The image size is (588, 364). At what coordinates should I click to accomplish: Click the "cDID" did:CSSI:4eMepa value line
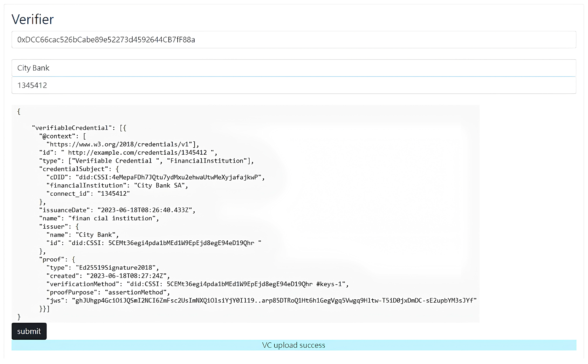pyautogui.click(x=156, y=177)
